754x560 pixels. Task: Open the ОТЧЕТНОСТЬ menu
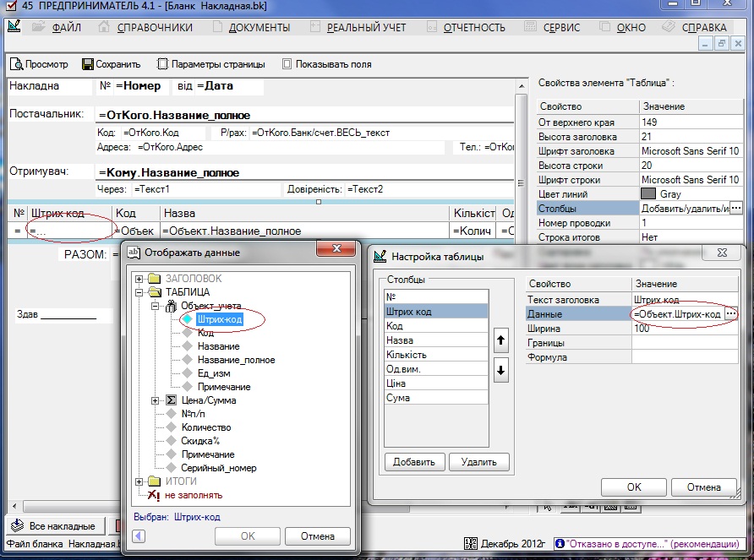(x=474, y=28)
